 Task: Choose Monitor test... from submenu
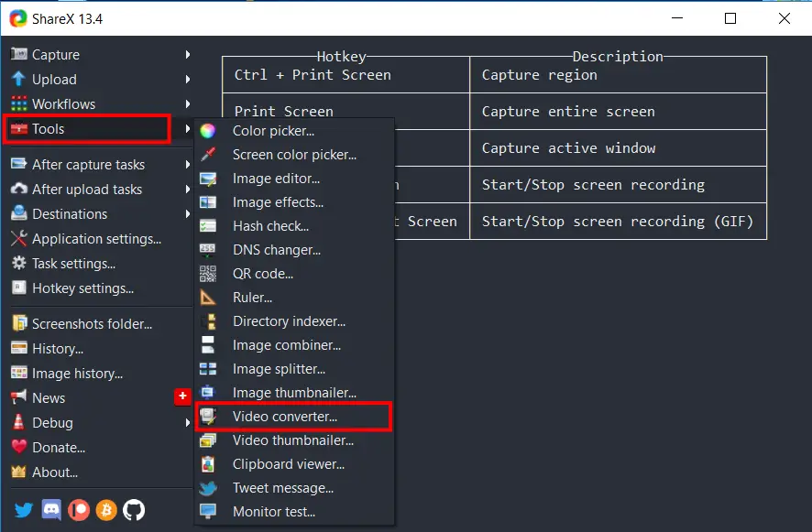(293, 512)
